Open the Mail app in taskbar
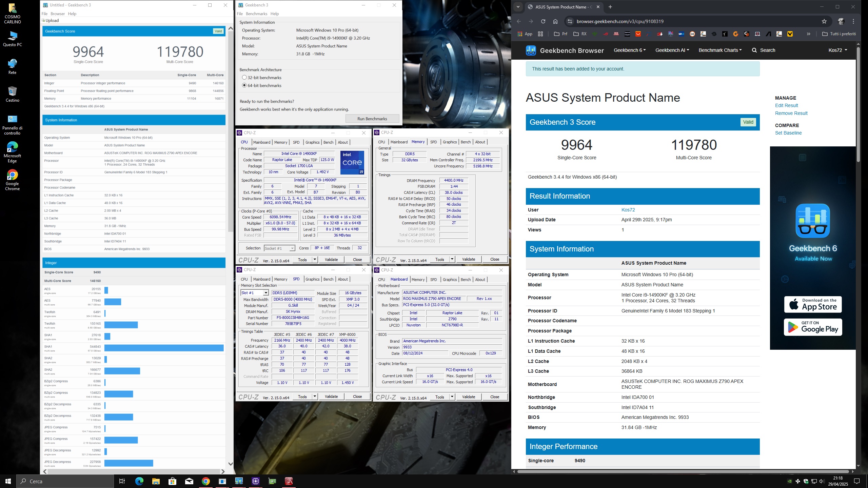This screenshot has height=488, width=868. point(189,481)
